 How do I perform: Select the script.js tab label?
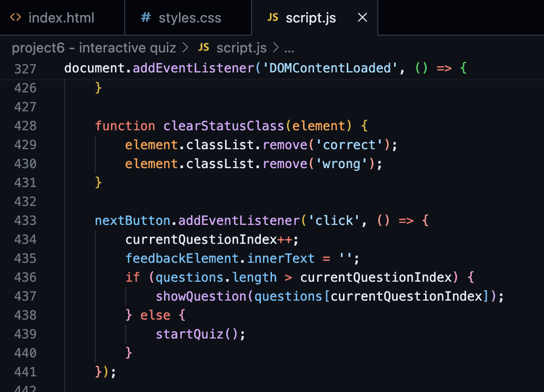(x=311, y=18)
